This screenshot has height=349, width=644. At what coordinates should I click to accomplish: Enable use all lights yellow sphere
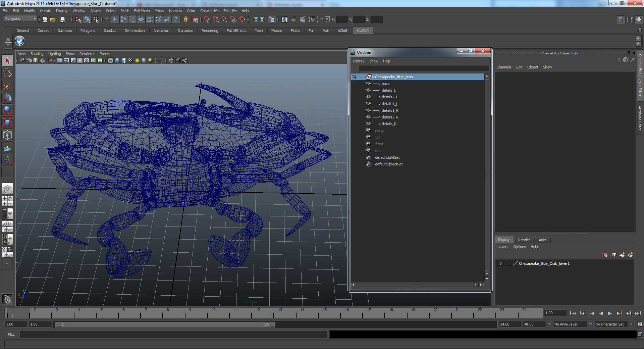pyautogui.click(x=137, y=60)
